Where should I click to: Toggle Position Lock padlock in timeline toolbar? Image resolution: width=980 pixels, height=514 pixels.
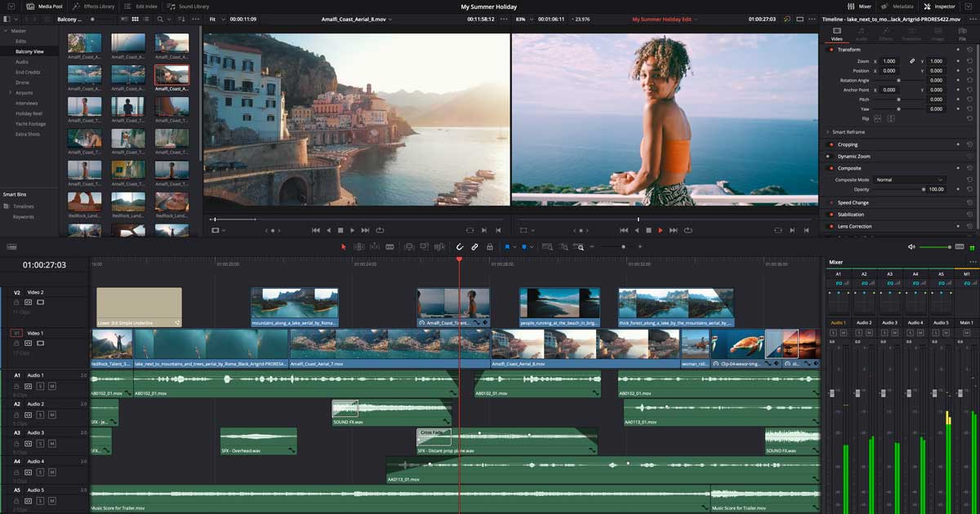tap(489, 246)
